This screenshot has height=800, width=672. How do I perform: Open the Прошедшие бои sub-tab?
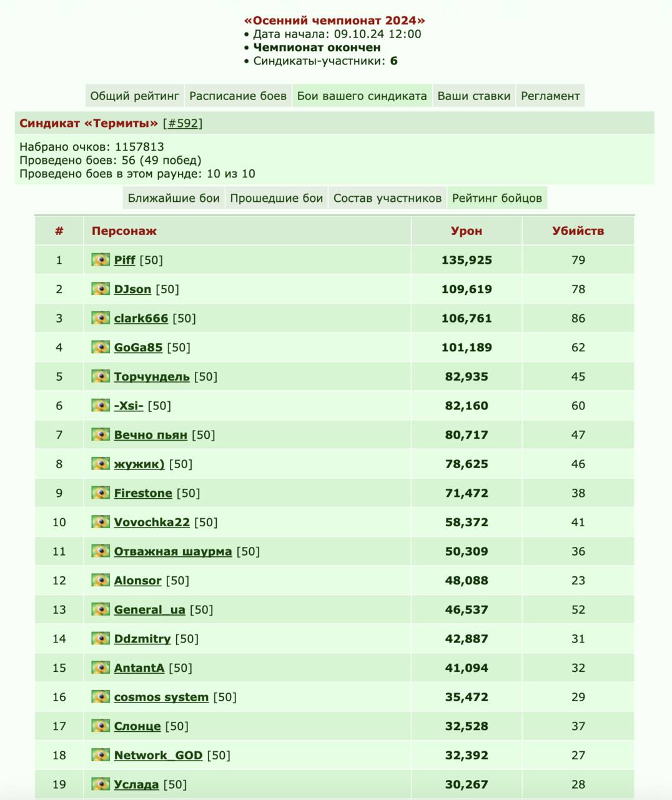(x=277, y=198)
